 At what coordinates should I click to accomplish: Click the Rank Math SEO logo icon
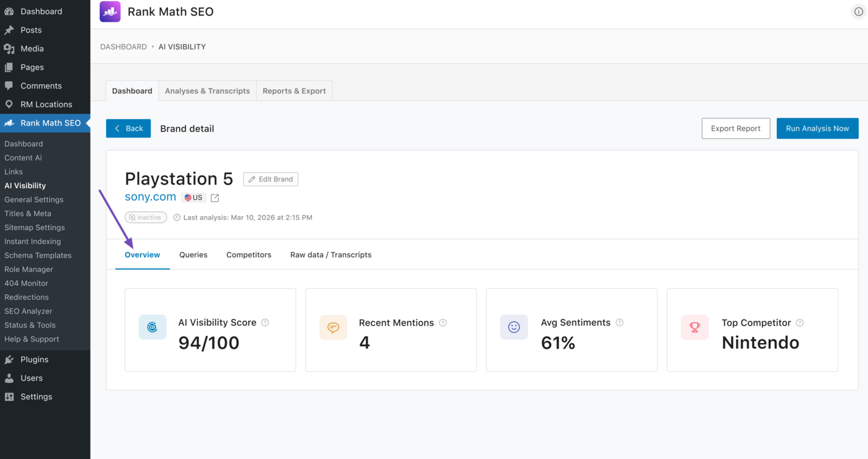[x=110, y=11]
